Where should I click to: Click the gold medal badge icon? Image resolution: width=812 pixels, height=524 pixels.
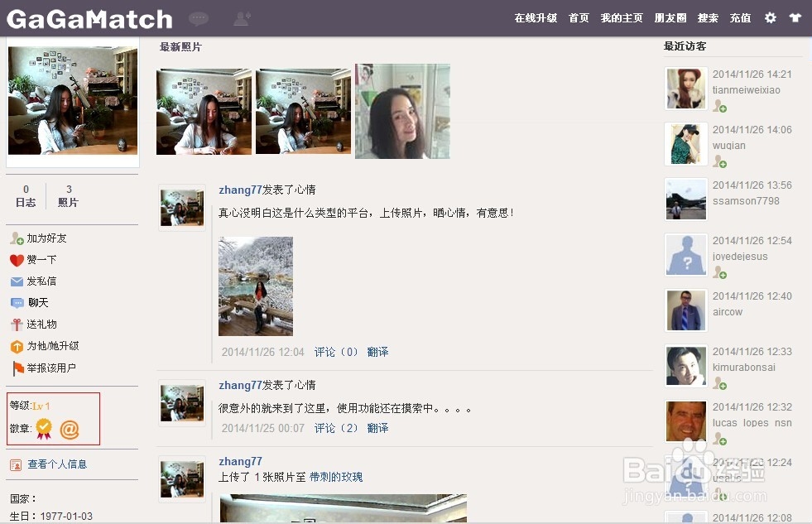click(44, 429)
